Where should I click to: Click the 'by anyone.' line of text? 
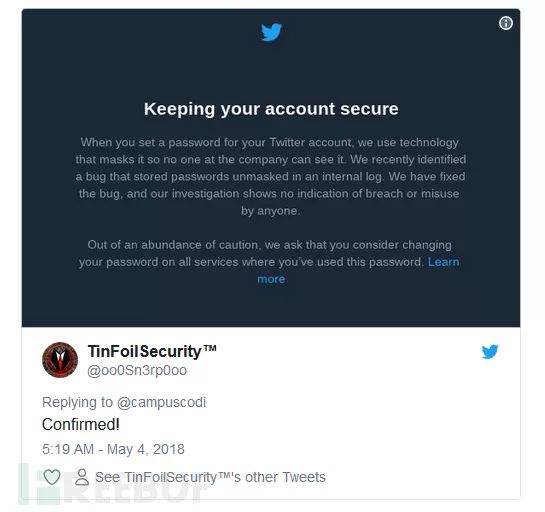[270, 211]
